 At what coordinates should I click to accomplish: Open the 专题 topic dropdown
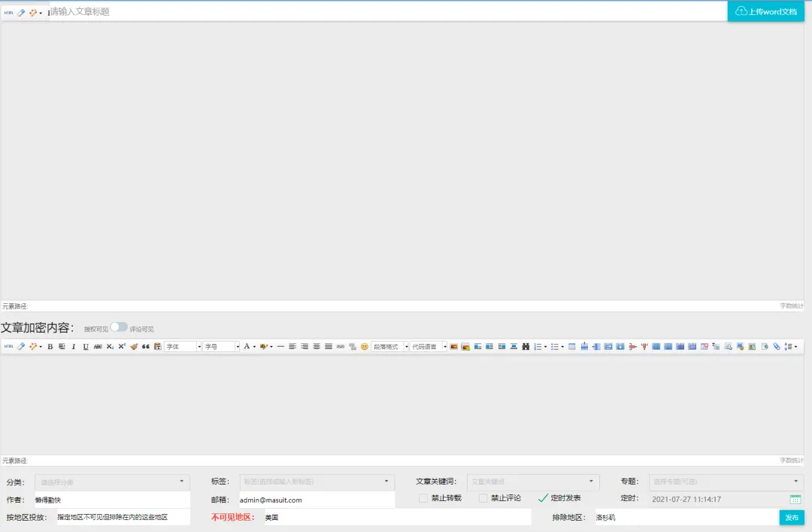(x=726, y=482)
